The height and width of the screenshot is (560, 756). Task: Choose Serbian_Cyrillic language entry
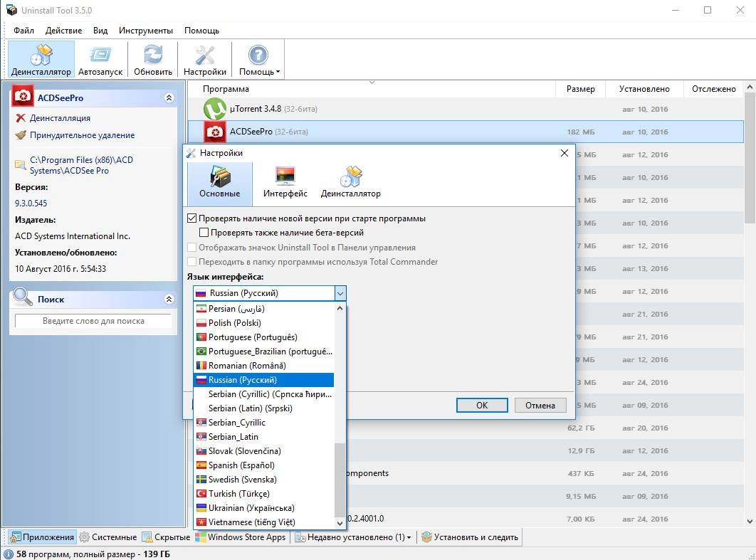(263, 422)
